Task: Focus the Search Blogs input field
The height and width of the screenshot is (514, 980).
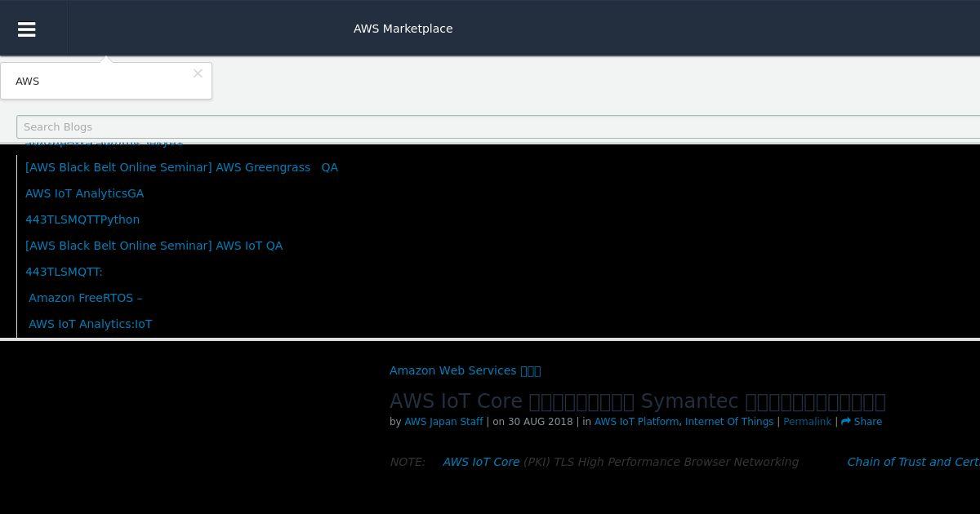Action: pyautogui.click(x=498, y=127)
